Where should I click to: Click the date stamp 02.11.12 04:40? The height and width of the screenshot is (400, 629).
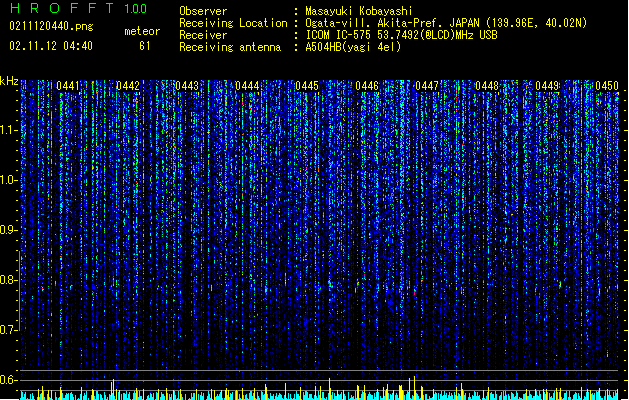pos(51,46)
